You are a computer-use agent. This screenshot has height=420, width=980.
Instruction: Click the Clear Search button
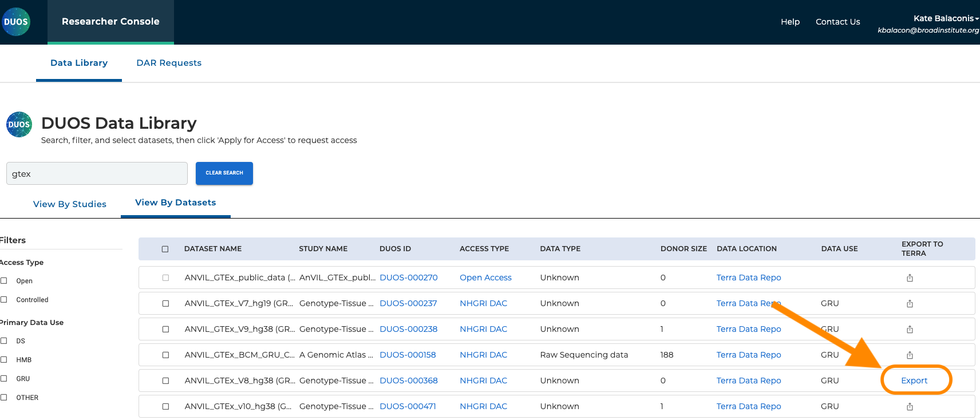(x=224, y=173)
